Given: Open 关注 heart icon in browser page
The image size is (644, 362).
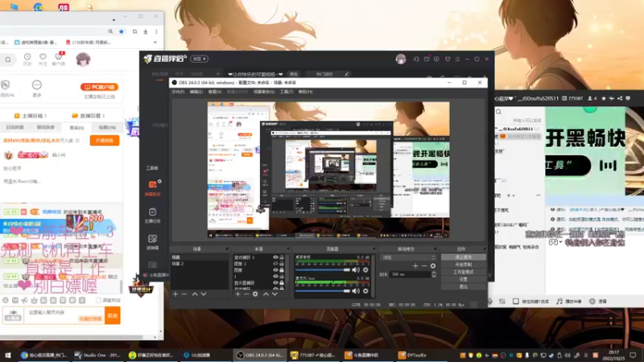Looking at the screenshot, I should [x=43, y=59].
